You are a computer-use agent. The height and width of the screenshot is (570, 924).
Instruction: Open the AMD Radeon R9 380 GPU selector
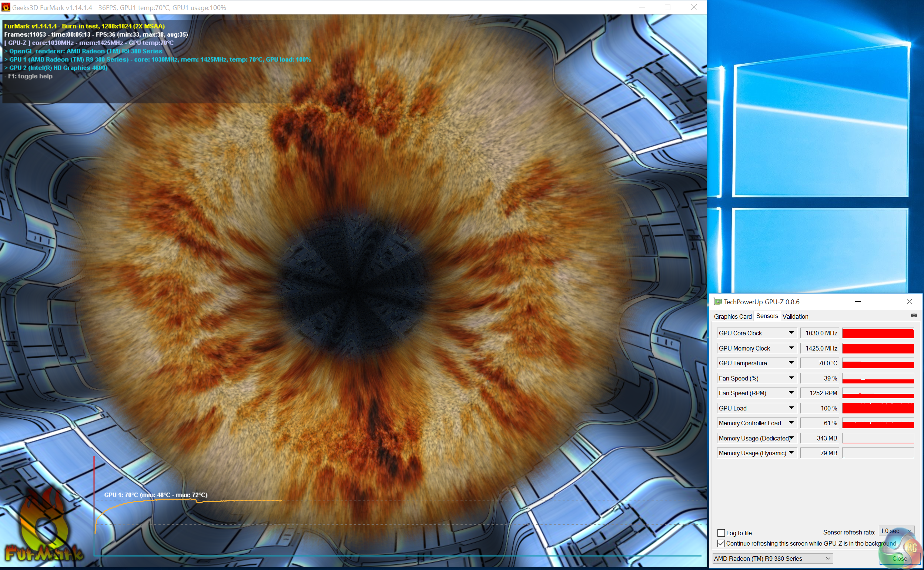(772, 558)
